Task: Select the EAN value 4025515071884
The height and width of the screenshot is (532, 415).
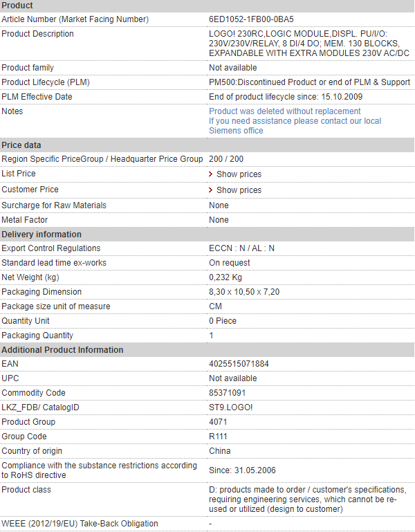Action: pos(239,364)
